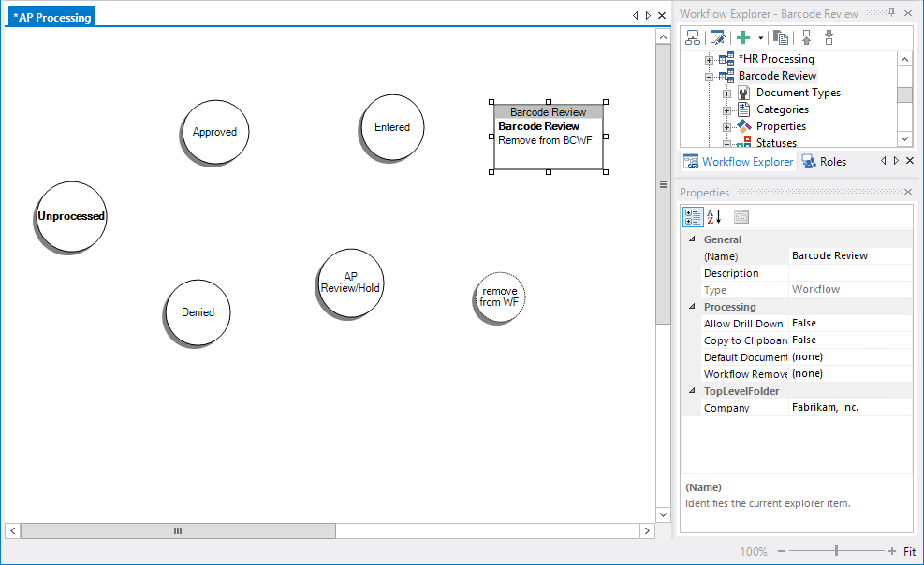Select the AP Review/Hold status circle
This screenshot has height=565, width=924.
350,283
